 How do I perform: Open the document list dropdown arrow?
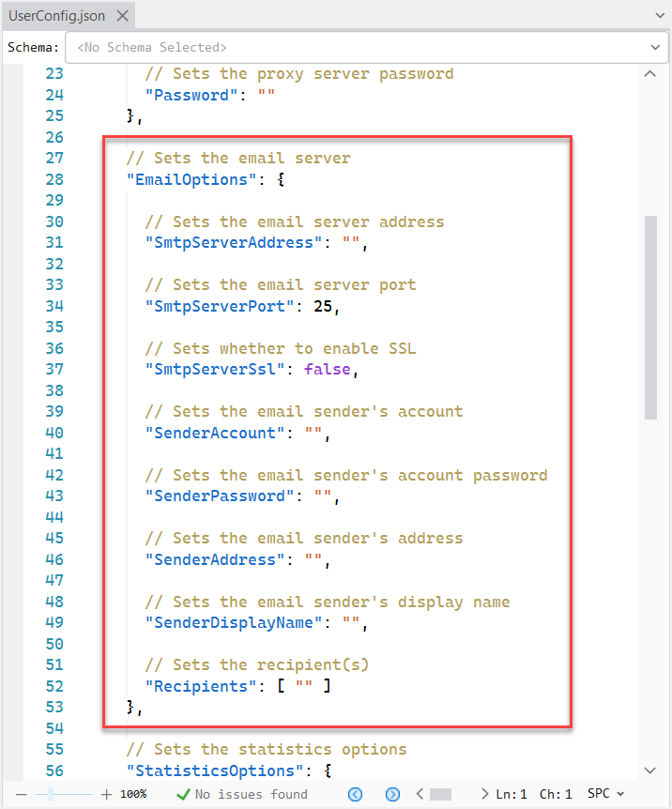click(x=657, y=16)
